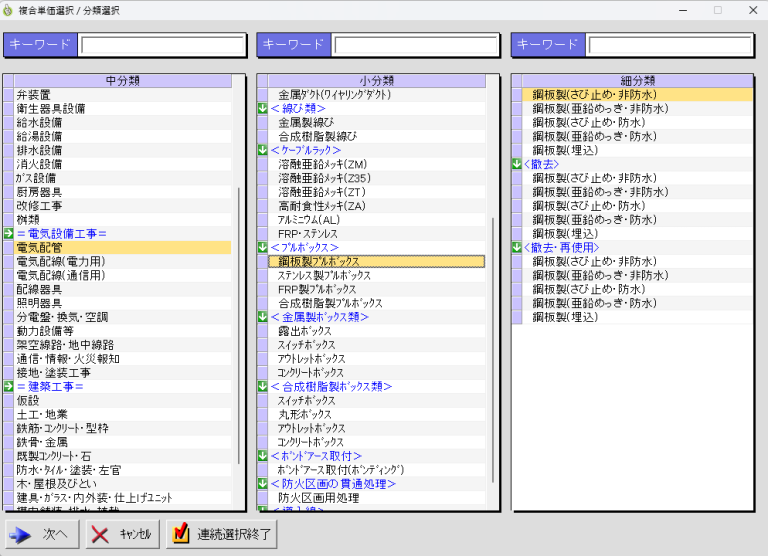Select 厨房器具 row

tap(122, 192)
